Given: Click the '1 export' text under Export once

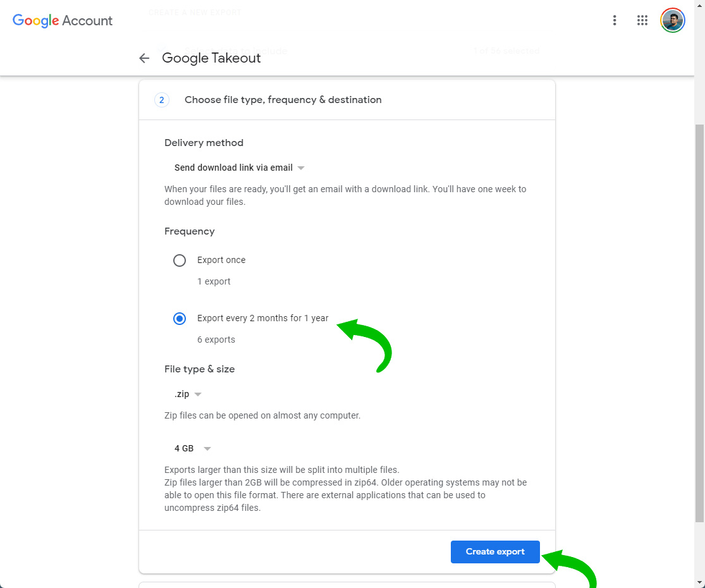Looking at the screenshot, I should 214,281.
